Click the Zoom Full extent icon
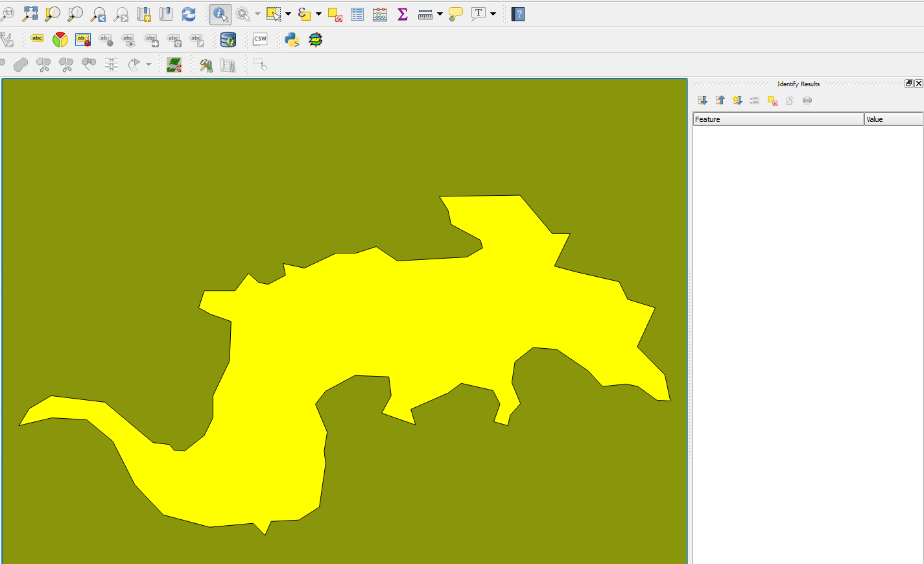 30,14
